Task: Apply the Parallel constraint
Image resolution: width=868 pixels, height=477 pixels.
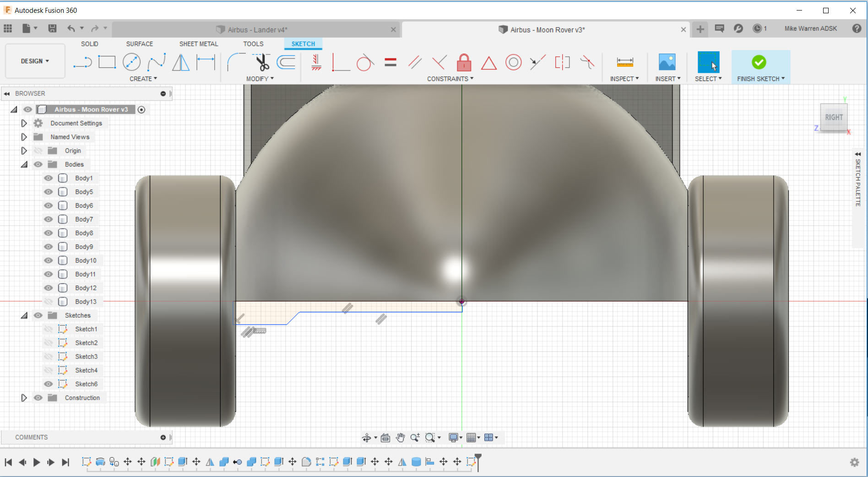Action: pyautogui.click(x=415, y=62)
